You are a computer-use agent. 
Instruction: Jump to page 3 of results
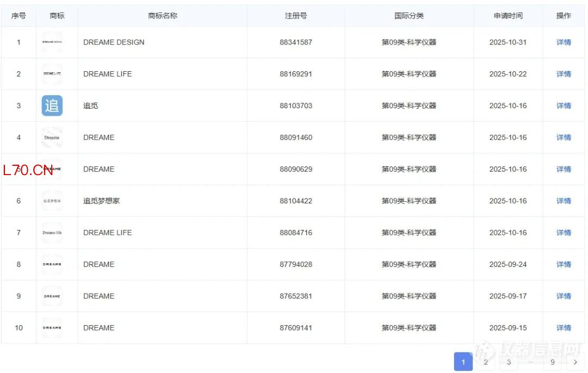click(509, 362)
